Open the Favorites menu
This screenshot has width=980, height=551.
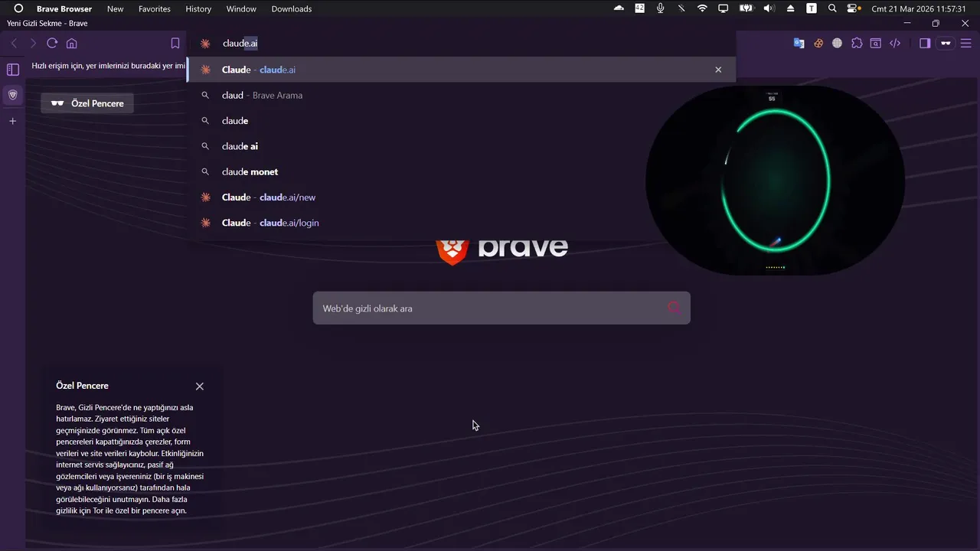pyautogui.click(x=155, y=9)
